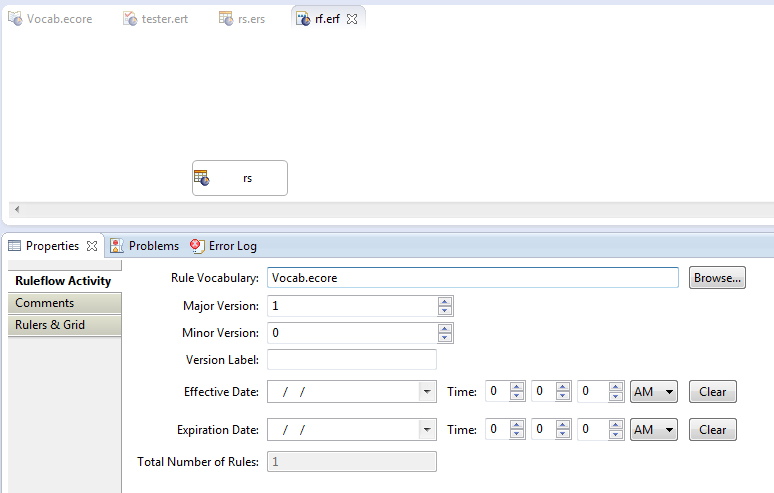Image resolution: width=774 pixels, height=493 pixels.
Task: Open Expiration Date AM/PM dropdown
Action: tap(654, 430)
